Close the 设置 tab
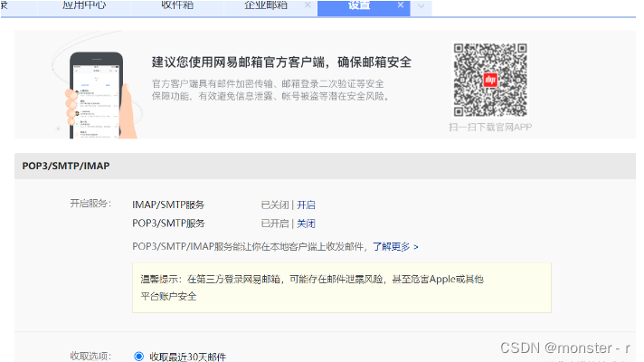Image resolution: width=644 pixels, height=362 pixels. tap(401, 5)
